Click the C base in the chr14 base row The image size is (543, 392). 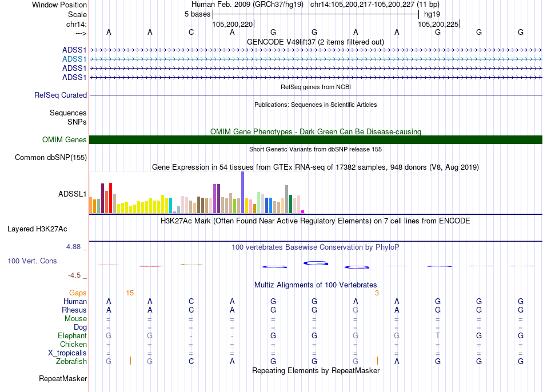(x=191, y=32)
